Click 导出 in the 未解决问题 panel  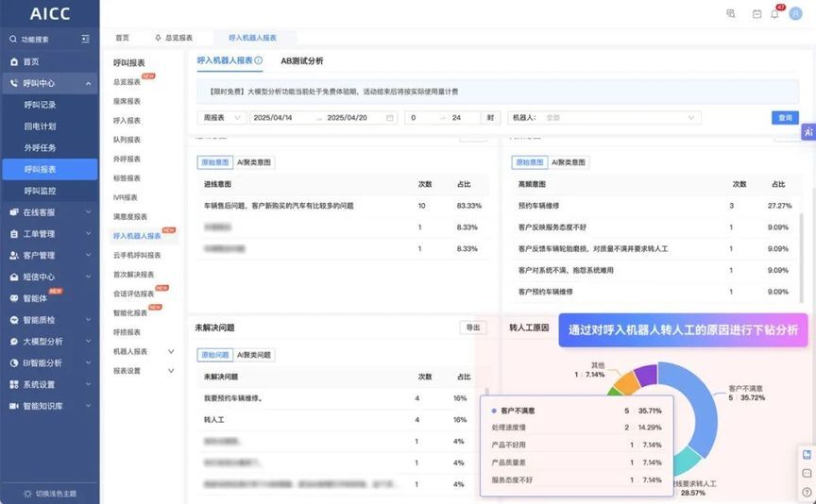[x=473, y=328]
